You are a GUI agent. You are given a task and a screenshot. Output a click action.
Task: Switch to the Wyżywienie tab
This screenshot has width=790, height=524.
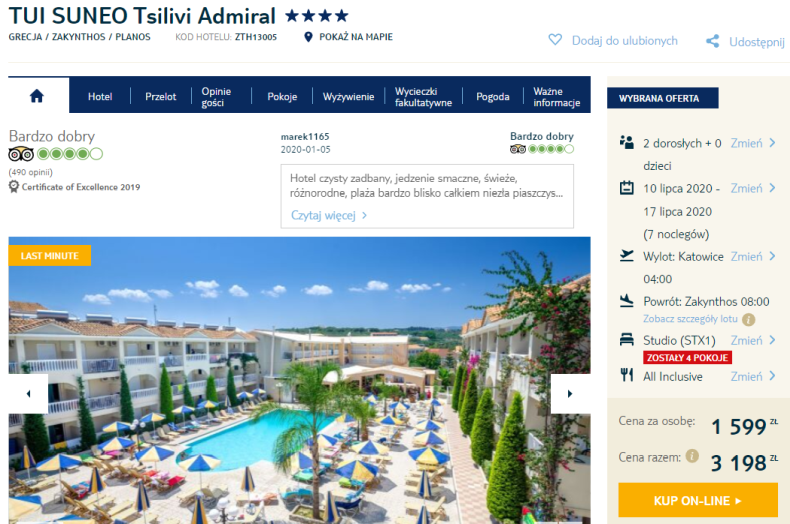coord(349,96)
